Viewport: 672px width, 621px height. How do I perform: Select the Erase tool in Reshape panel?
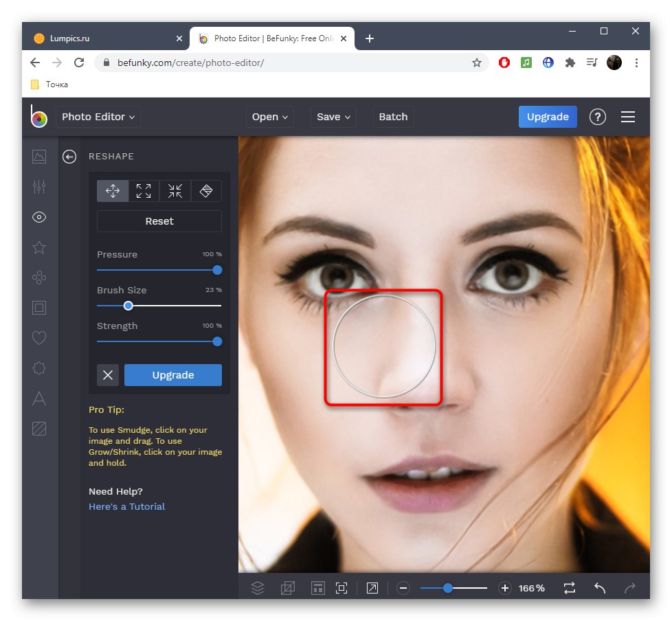[206, 191]
